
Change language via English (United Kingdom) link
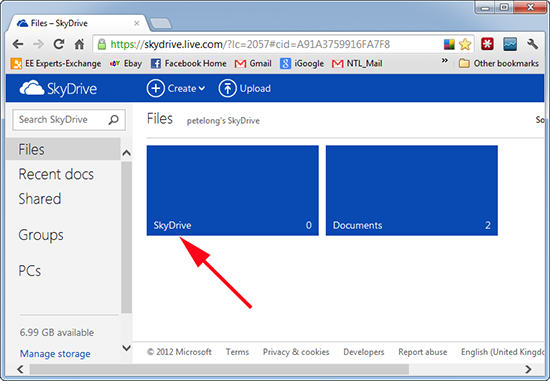click(x=502, y=352)
